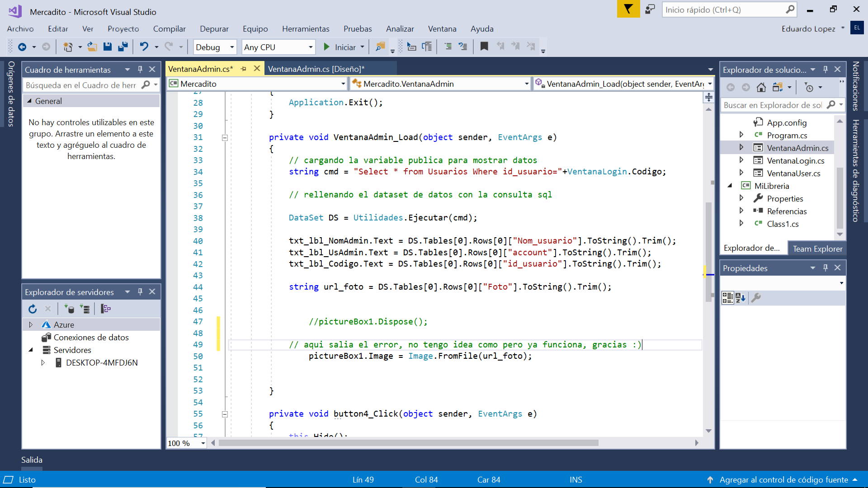The height and width of the screenshot is (488, 868).
Task: Click the comment selected lines icon
Action: click(x=448, y=47)
